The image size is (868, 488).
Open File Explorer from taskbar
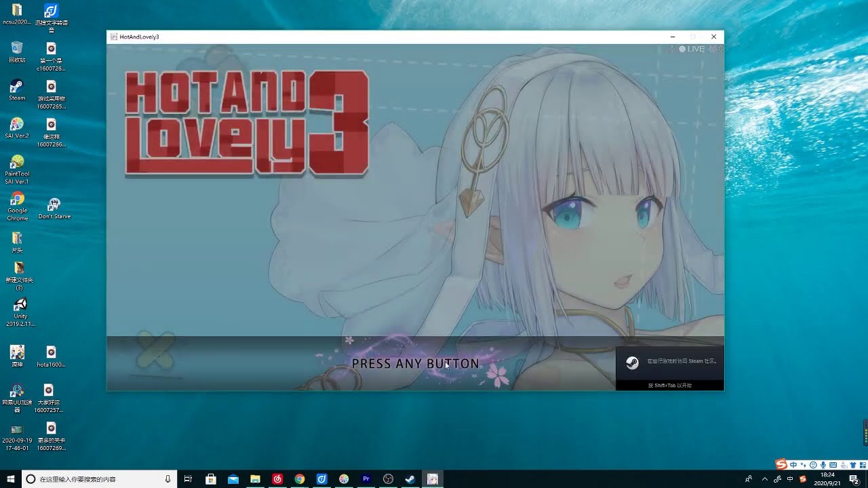[x=255, y=479]
